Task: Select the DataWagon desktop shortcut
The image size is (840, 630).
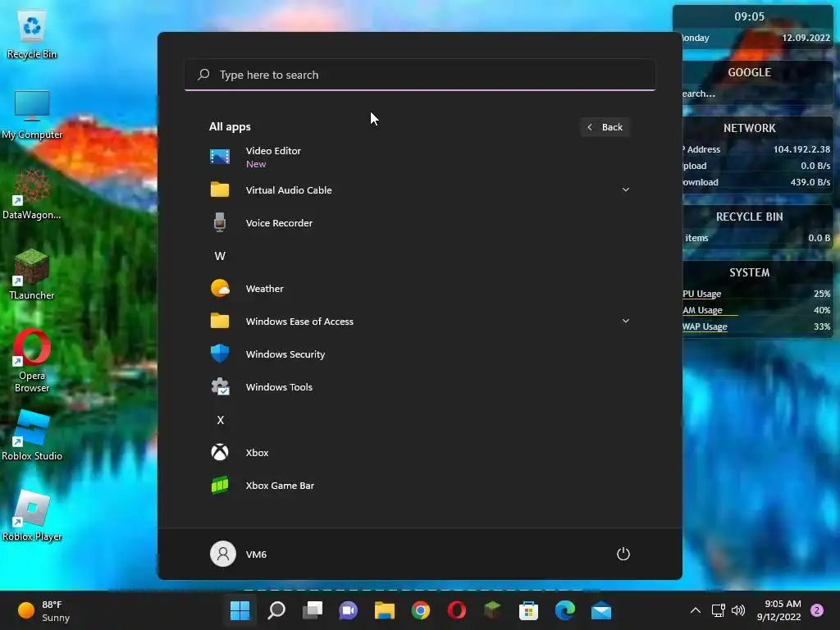Action: tap(32, 195)
